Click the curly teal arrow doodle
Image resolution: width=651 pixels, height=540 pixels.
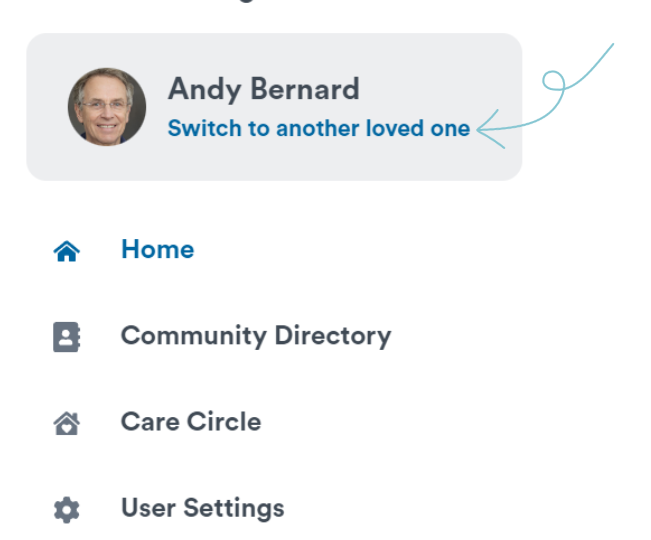click(545, 96)
